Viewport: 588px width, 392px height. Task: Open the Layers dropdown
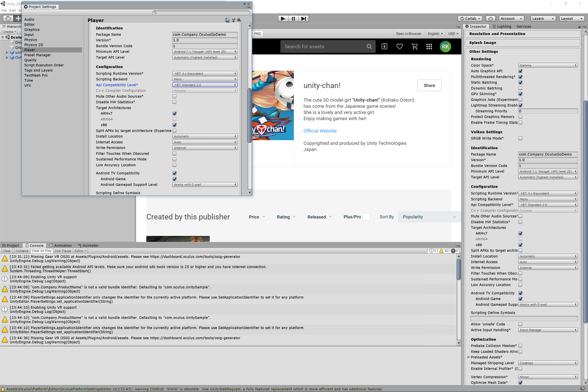(x=543, y=19)
